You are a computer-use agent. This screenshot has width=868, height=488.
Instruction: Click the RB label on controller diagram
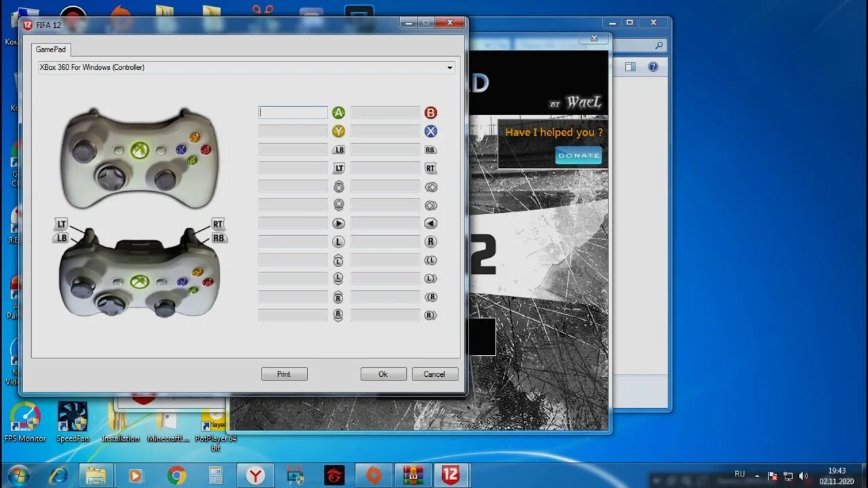(x=218, y=238)
